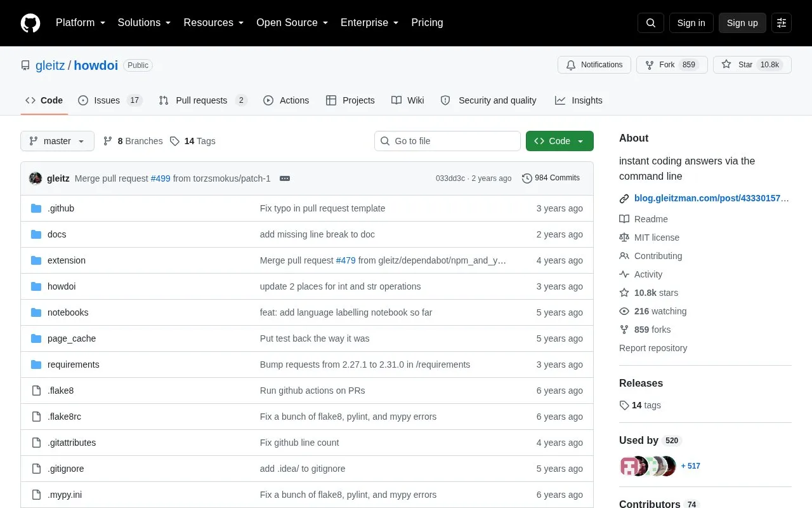
Task: Click gleitz's avatar in commit bar
Action: point(36,178)
